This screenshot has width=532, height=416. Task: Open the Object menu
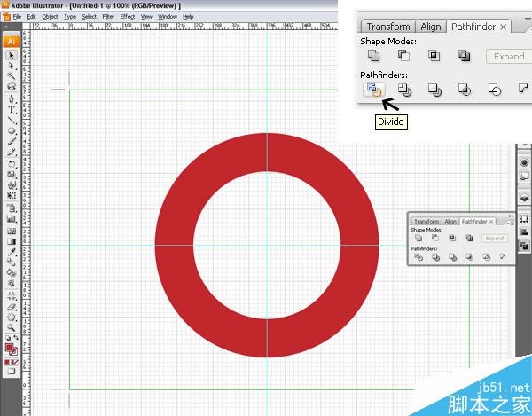[50, 16]
